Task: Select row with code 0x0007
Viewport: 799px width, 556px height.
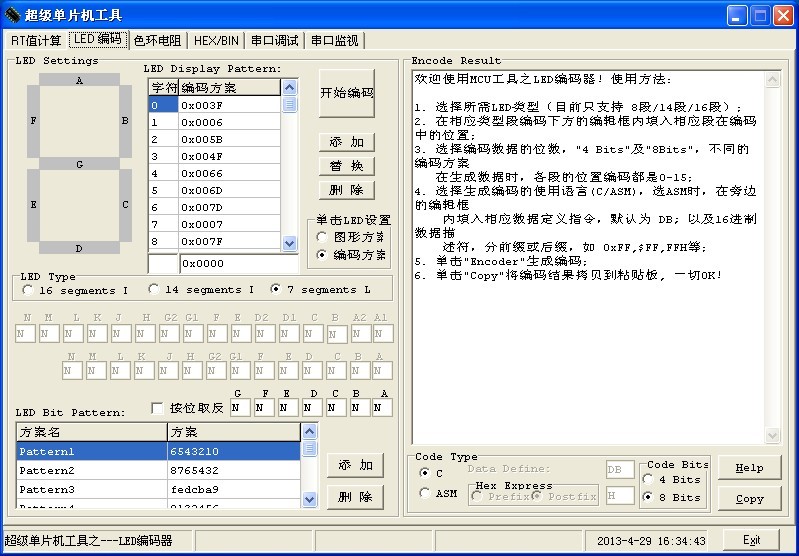Action: point(215,224)
